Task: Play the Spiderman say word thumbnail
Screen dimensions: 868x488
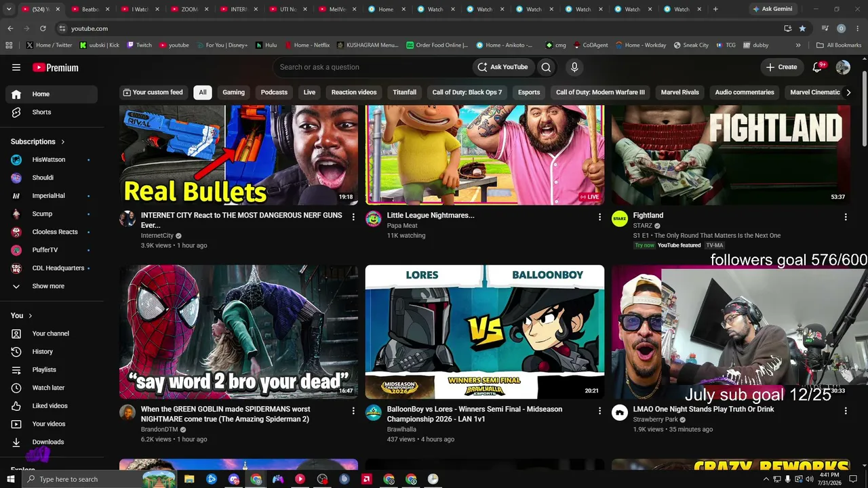Action: [239, 331]
